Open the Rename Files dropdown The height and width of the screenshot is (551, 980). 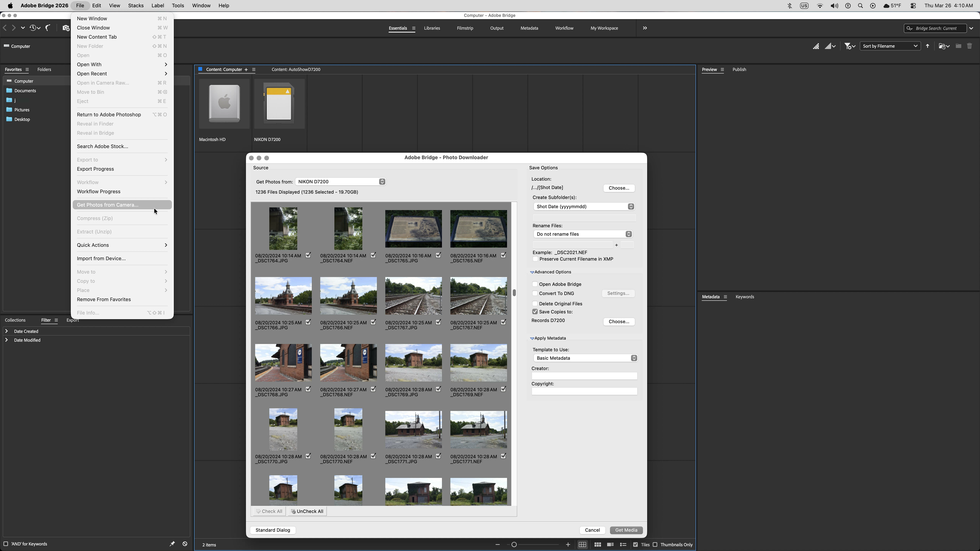582,234
